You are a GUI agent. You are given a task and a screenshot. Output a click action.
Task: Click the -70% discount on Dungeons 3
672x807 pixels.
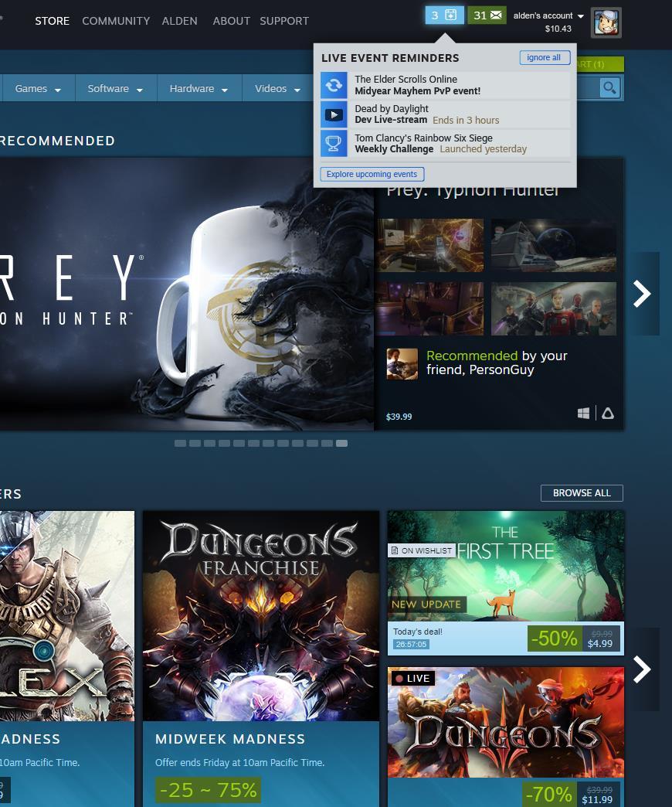tap(549, 795)
